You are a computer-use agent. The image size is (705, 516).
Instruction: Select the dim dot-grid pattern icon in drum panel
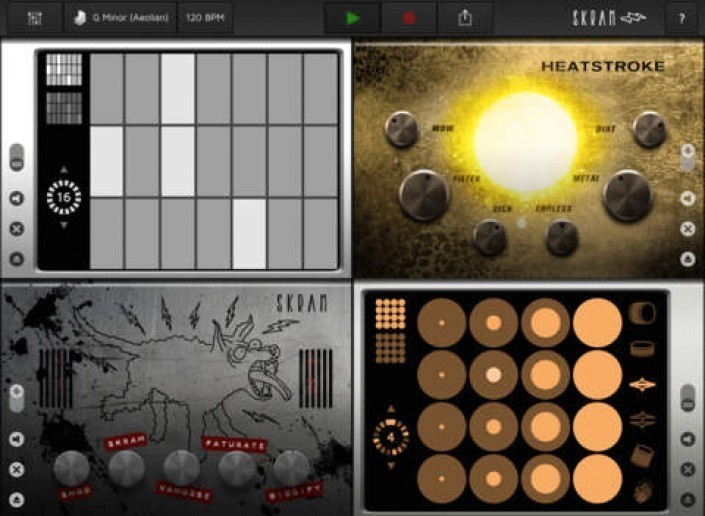pyautogui.click(x=391, y=347)
